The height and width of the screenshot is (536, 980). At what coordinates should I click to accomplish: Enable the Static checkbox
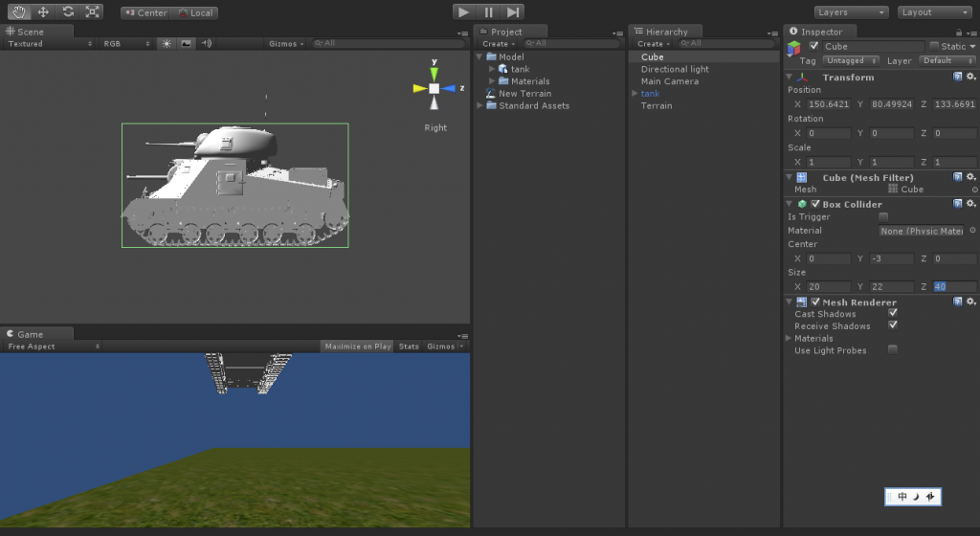click(934, 46)
